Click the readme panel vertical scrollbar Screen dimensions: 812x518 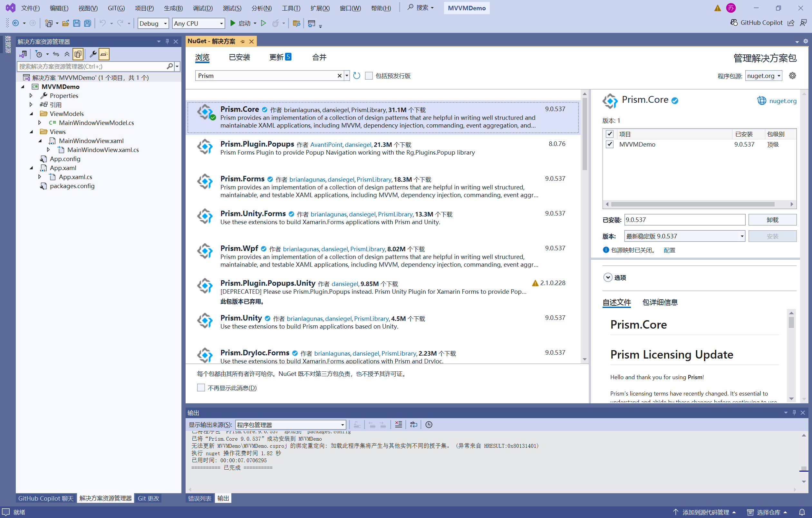[791, 322]
